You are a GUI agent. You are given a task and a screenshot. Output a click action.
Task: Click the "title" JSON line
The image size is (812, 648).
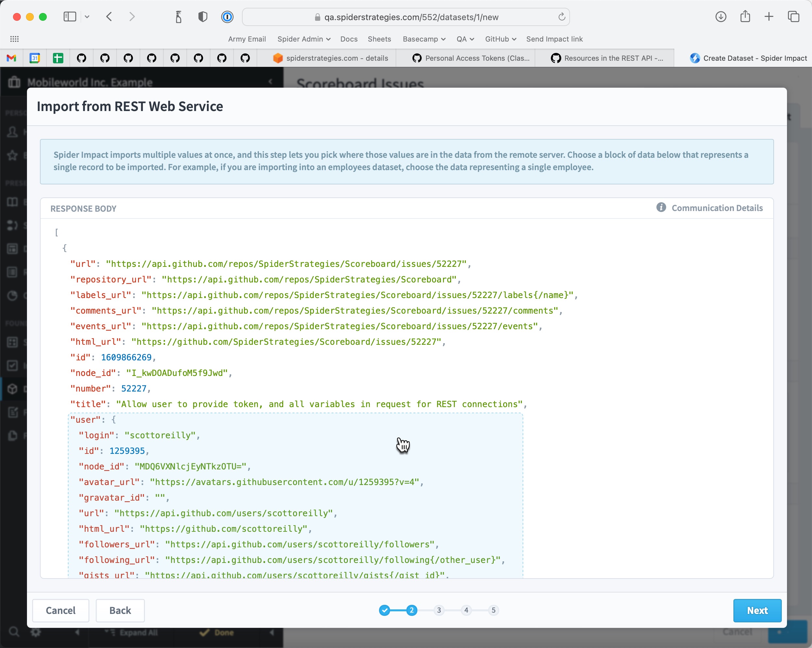pos(298,405)
